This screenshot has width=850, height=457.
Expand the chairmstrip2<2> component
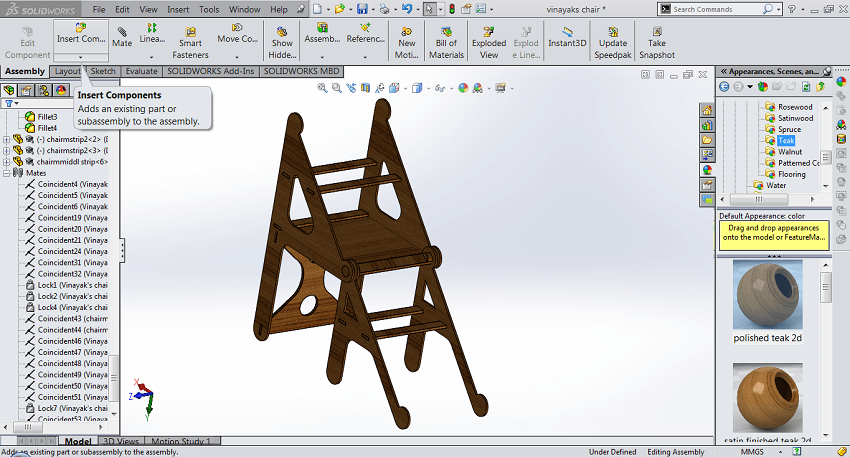tap(7, 139)
